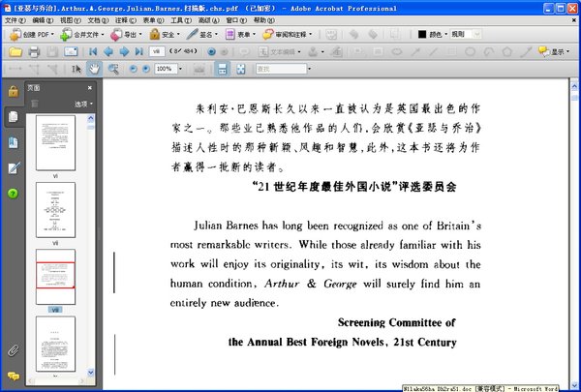
Task: Toggle the Pages panel button in sidebar
Action: pos(14,117)
